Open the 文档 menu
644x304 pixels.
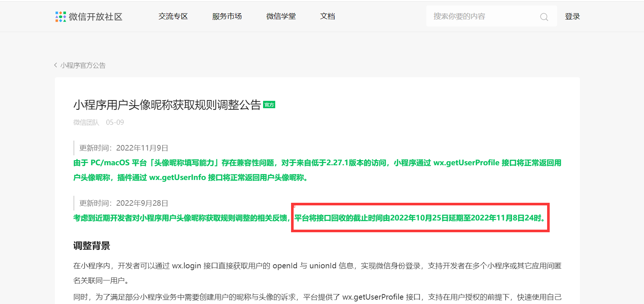click(x=328, y=16)
